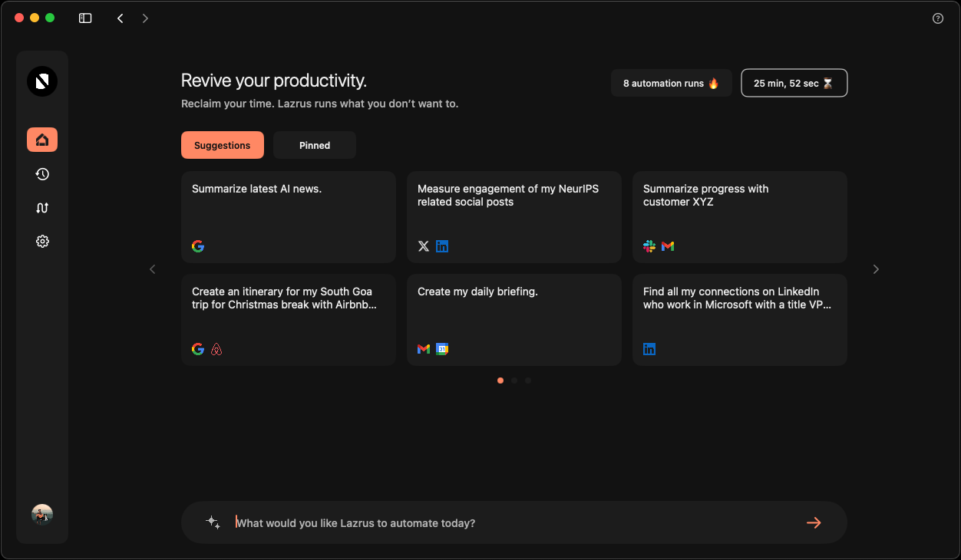Click the Home icon in sidebar

click(42, 140)
